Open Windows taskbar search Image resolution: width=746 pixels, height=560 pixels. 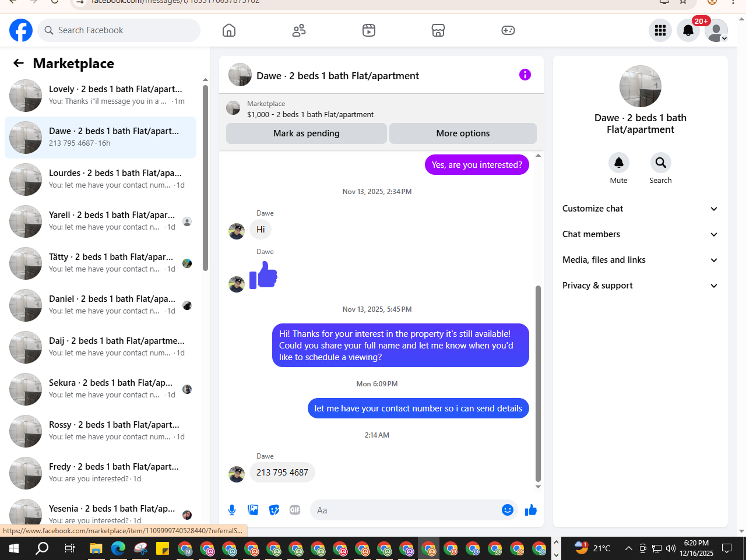(x=42, y=548)
